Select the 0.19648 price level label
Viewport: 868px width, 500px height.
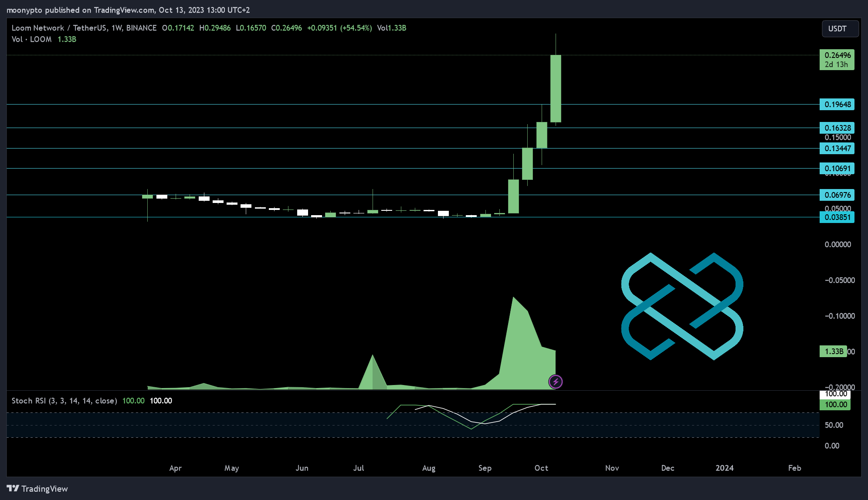point(837,105)
